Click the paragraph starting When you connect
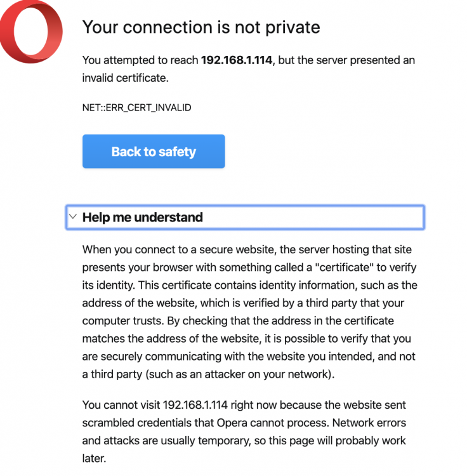Screen dimensions: 467x476 pyautogui.click(x=249, y=312)
